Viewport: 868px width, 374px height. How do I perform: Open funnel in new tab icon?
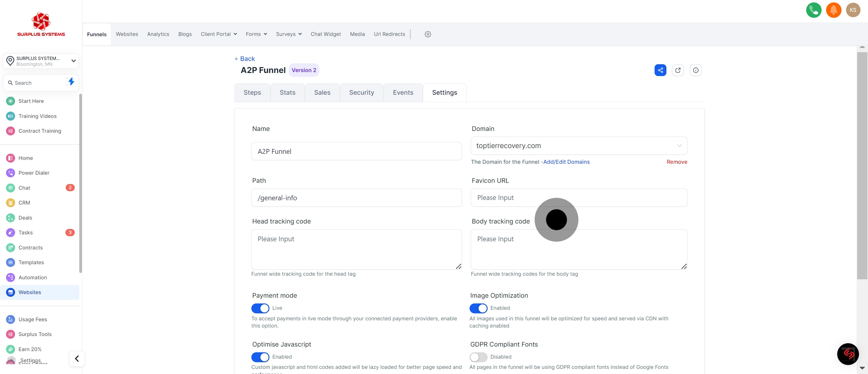click(678, 70)
